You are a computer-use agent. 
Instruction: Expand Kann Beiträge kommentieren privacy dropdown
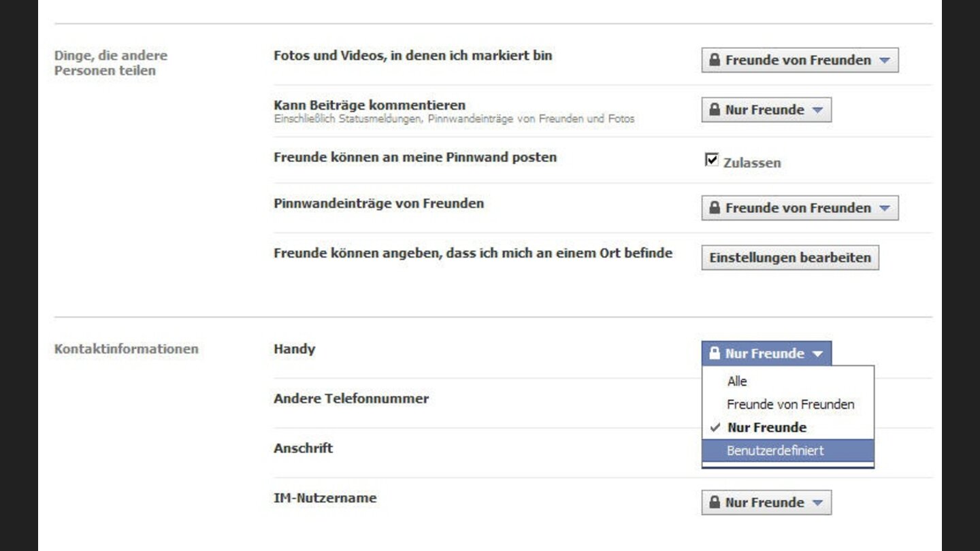point(766,110)
